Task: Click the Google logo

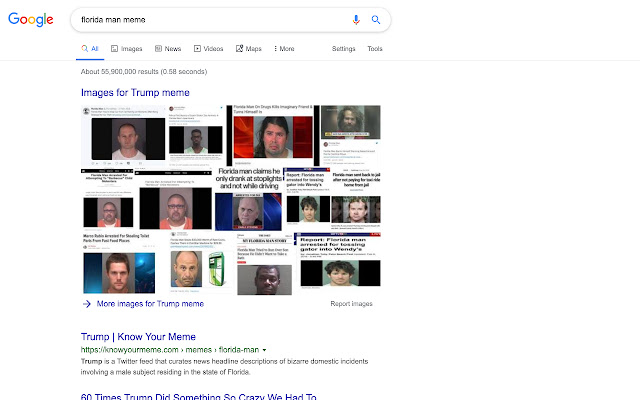Action: coord(31,19)
